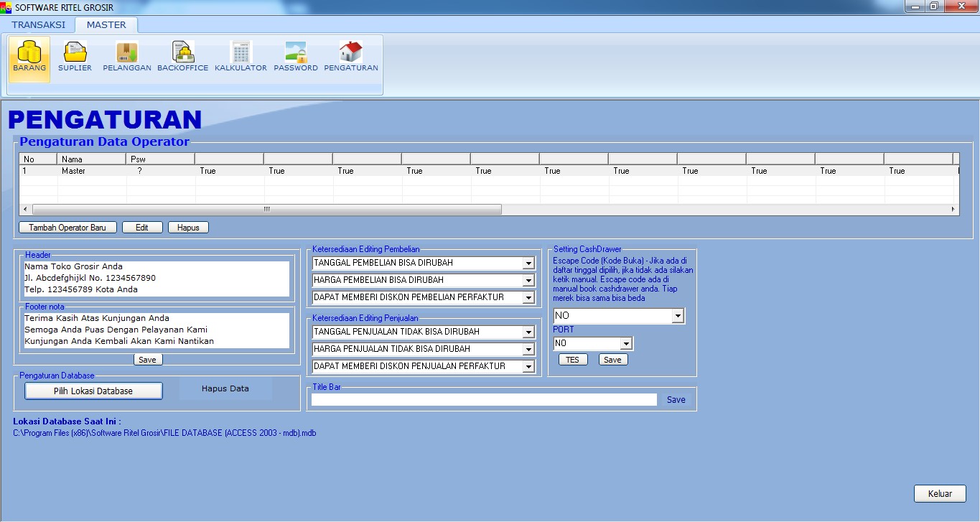Image resolution: width=980 pixels, height=522 pixels.
Task: Save the header and footer nota
Action: pyautogui.click(x=147, y=360)
